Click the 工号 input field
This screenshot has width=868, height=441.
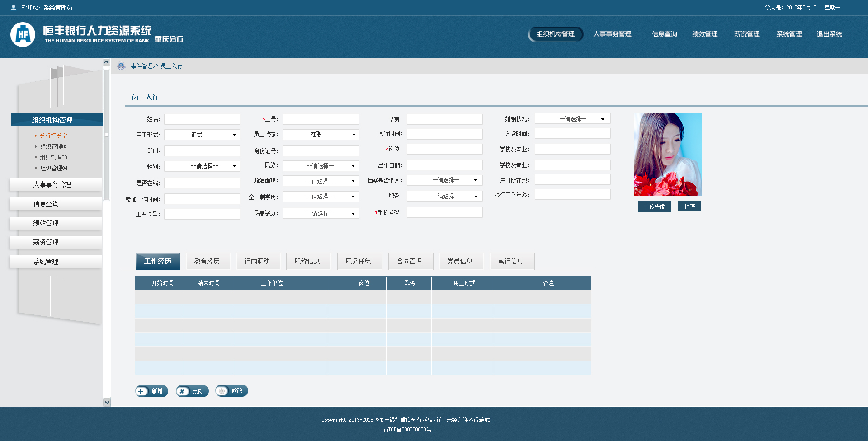click(x=321, y=119)
